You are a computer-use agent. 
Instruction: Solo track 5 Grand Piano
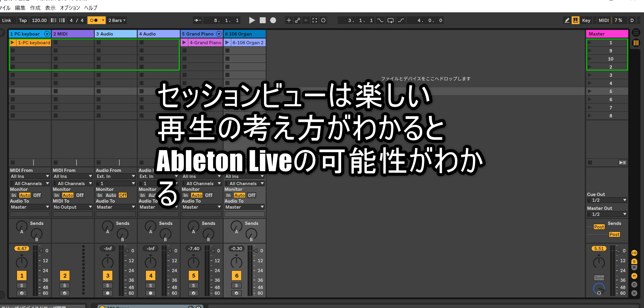pos(193,285)
